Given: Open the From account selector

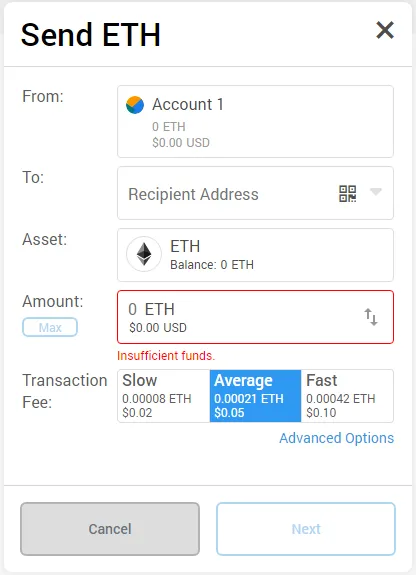Looking at the screenshot, I should click(255, 121).
